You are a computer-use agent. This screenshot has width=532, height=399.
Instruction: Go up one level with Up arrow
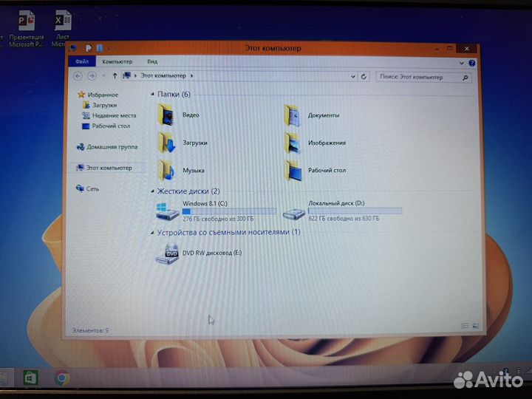point(115,76)
